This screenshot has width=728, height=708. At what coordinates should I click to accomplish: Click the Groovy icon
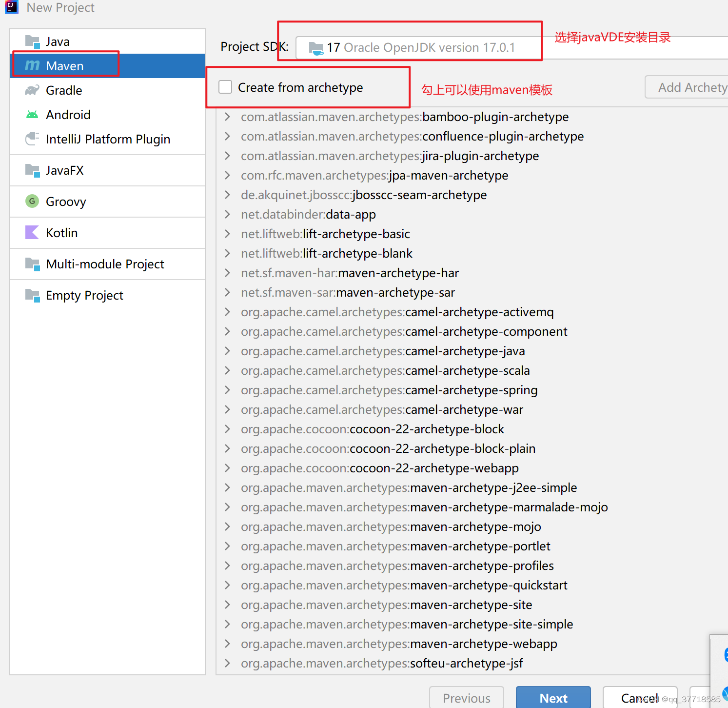tap(31, 201)
